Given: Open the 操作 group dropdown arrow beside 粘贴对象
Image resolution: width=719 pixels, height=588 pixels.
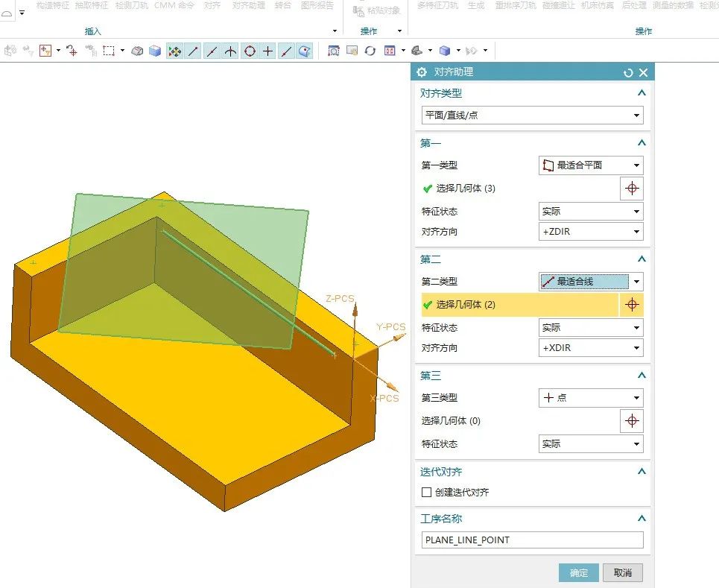Looking at the screenshot, I should point(399,31).
